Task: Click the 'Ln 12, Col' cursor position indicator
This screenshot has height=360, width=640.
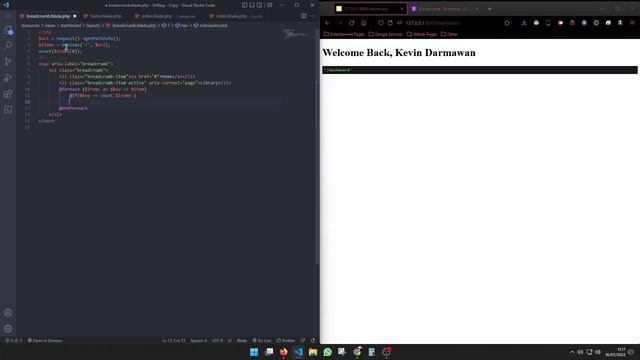Action: (173, 340)
